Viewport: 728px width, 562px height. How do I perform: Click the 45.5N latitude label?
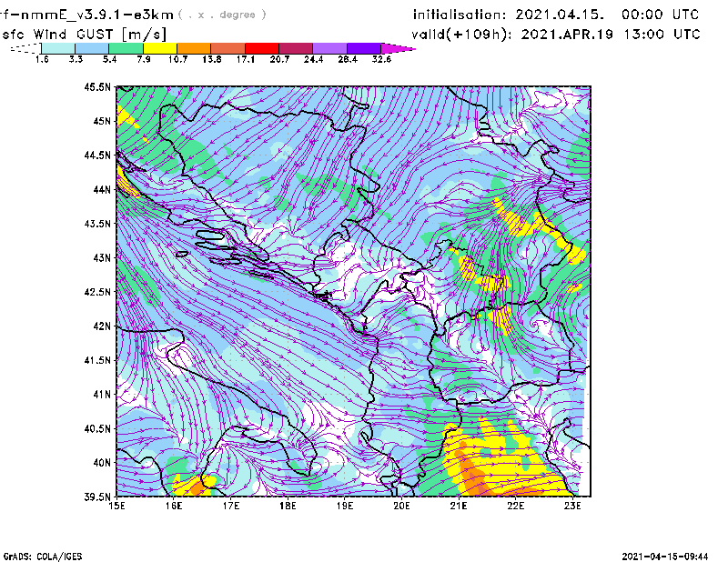click(97, 86)
